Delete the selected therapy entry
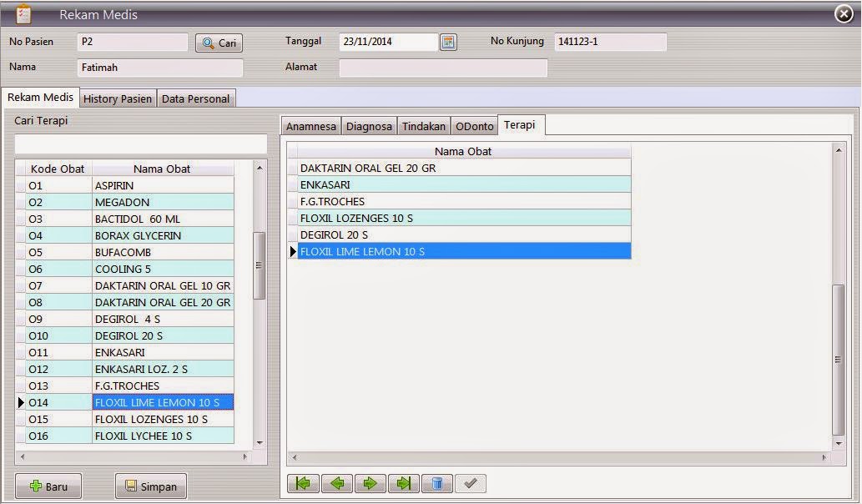Screen dimensions: 862x504 [437, 483]
